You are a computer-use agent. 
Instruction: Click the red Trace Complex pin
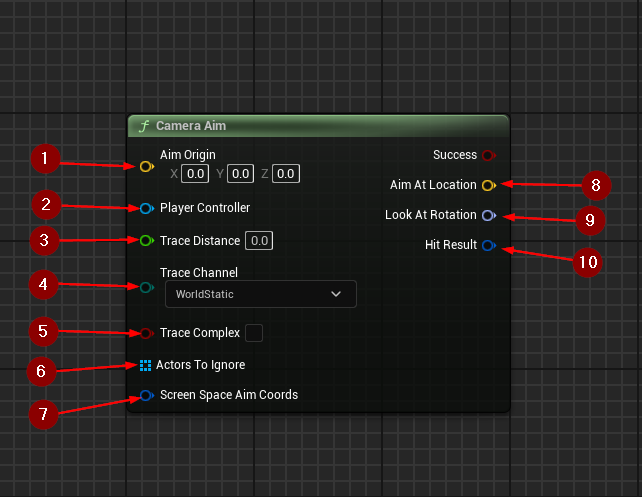[x=146, y=333]
